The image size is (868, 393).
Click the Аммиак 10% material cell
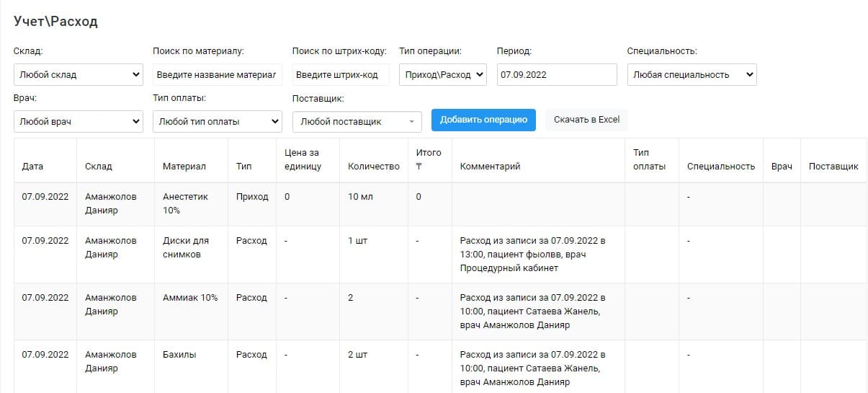189,298
